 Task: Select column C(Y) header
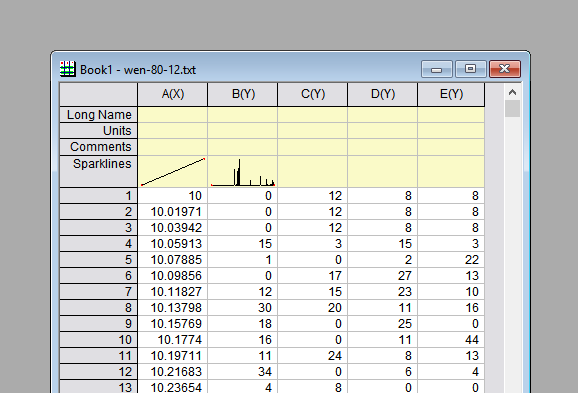313,94
